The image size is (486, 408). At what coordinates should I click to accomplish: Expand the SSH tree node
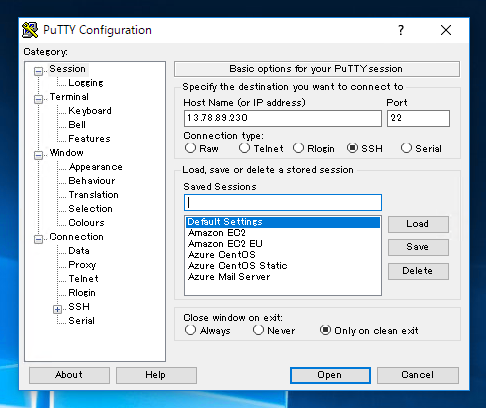pos(57,309)
